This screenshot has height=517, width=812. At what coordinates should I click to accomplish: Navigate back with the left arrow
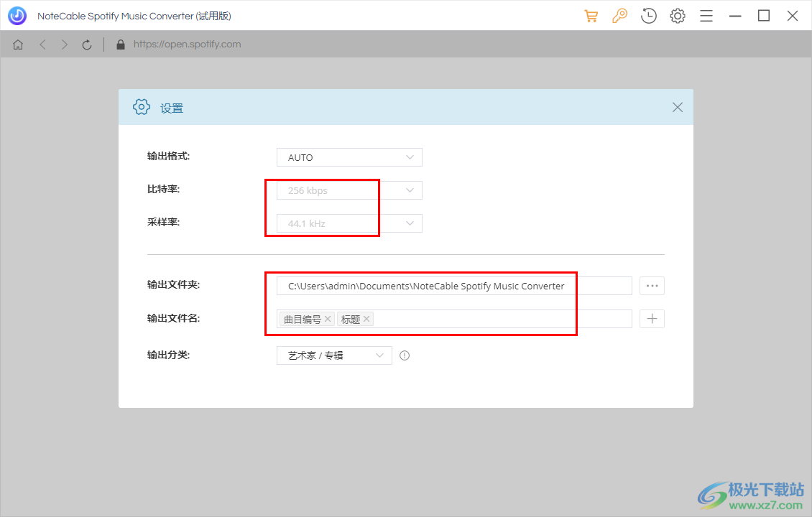pyautogui.click(x=43, y=45)
